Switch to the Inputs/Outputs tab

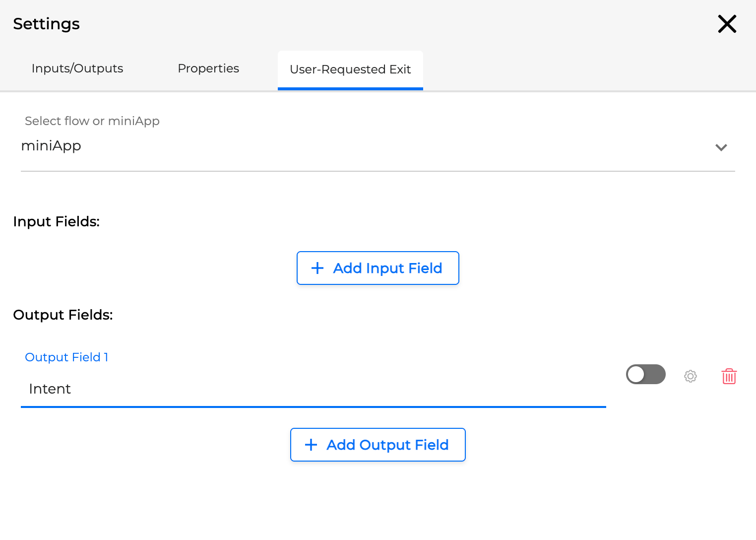(x=77, y=68)
